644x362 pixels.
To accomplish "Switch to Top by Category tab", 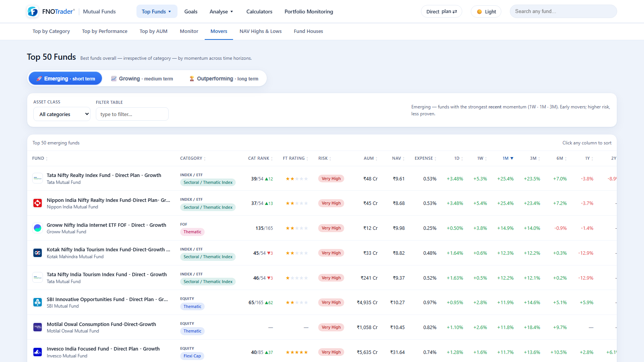I will click(51, 31).
